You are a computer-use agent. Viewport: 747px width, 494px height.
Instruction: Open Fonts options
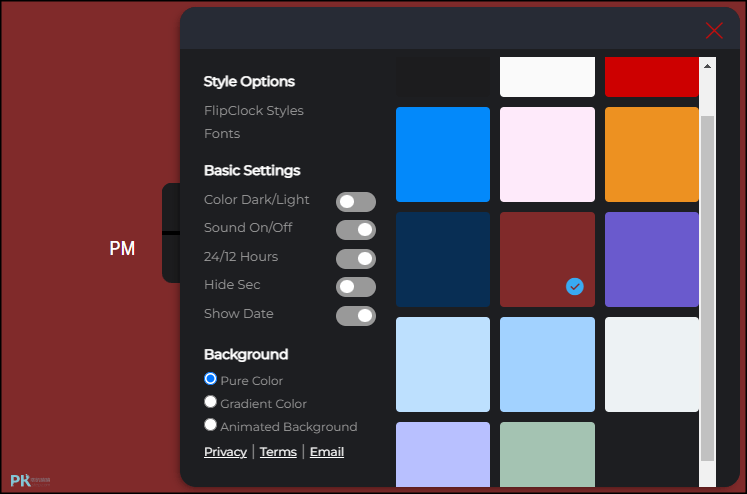click(x=222, y=133)
